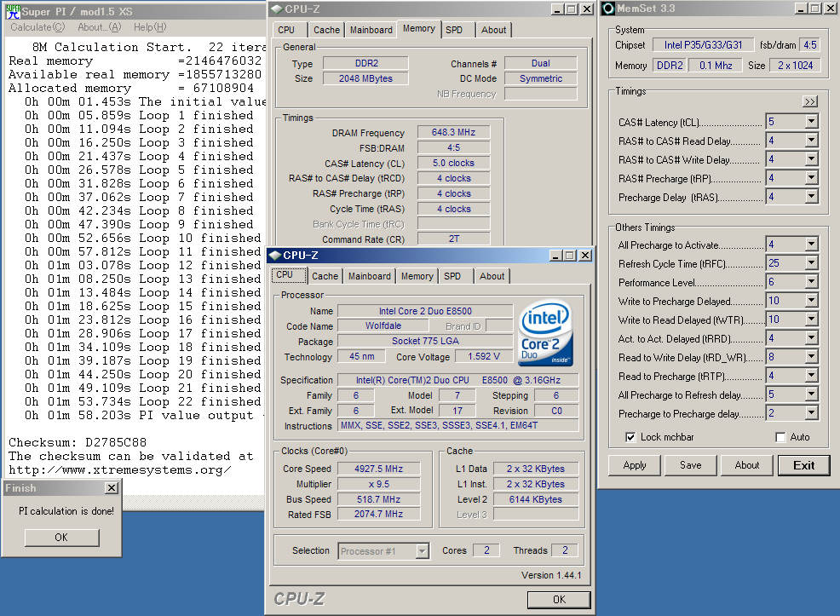Open Write to Precharge Delayed dropdown

(812, 301)
